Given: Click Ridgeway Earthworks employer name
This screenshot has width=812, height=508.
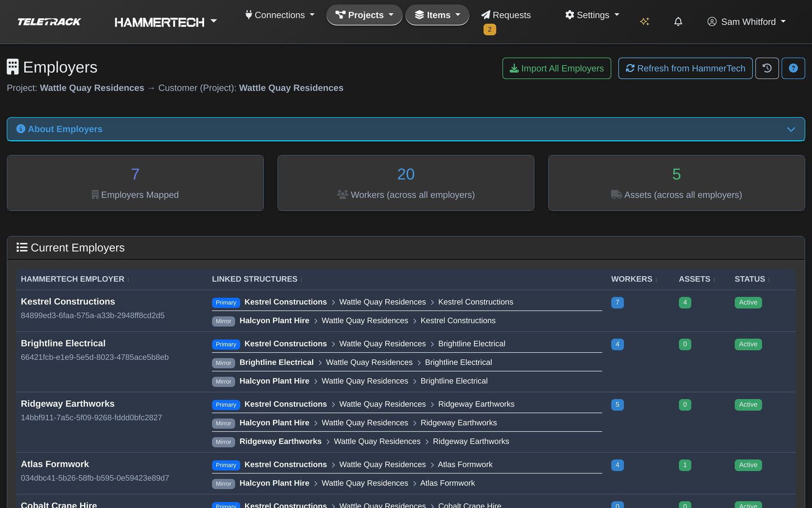Looking at the screenshot, I should [67, 404].
